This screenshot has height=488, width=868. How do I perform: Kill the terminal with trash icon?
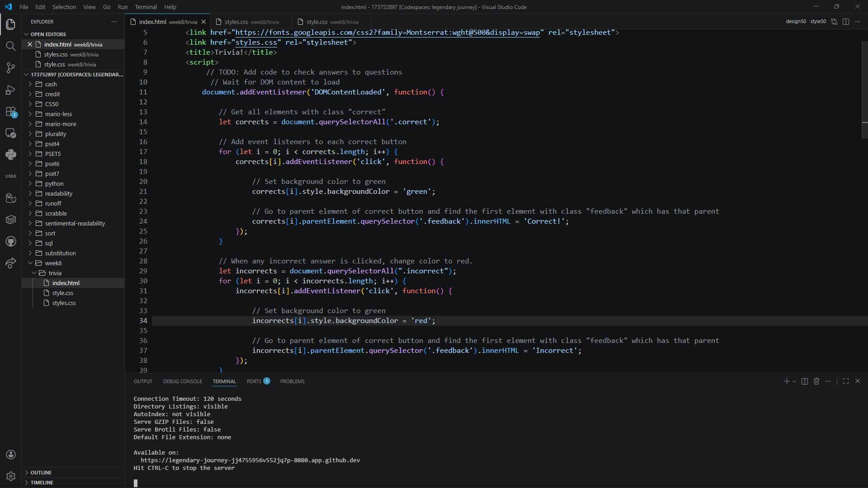[x=816, y=381]
